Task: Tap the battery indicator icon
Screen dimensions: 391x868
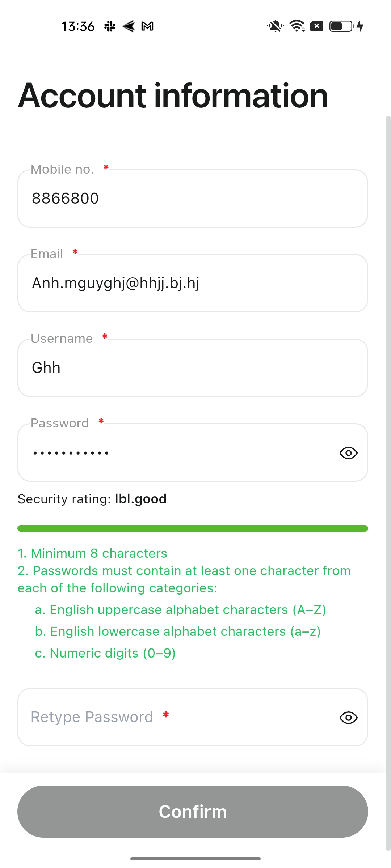Action: pyautogui.click(x=341, y=26)
